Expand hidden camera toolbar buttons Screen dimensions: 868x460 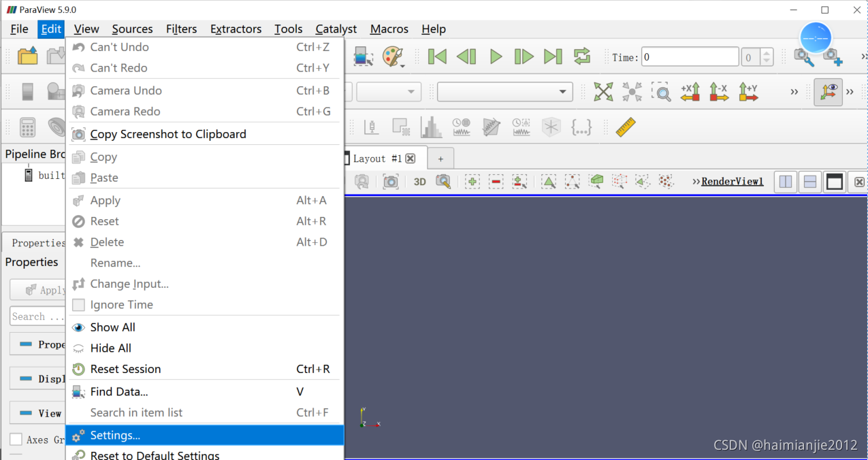coord(794,92)
